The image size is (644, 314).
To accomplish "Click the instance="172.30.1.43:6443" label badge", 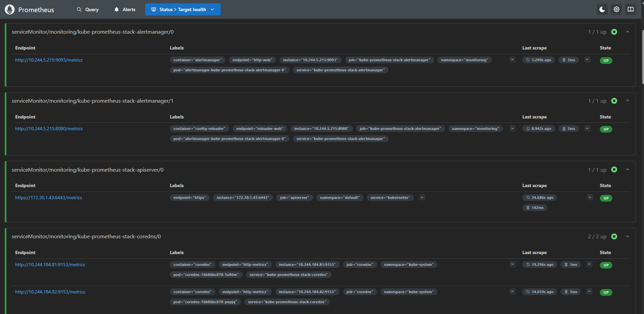I will tap(243, 198).
